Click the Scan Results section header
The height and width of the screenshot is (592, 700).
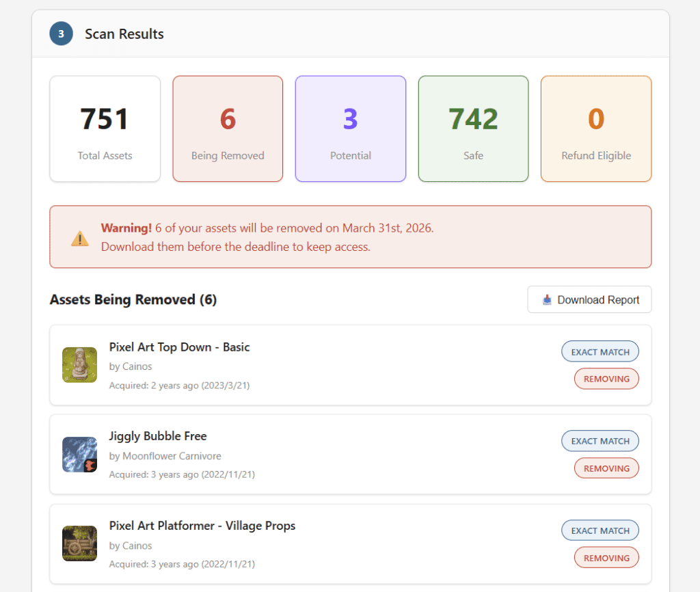pyautogui.click(x=124, y=34)
